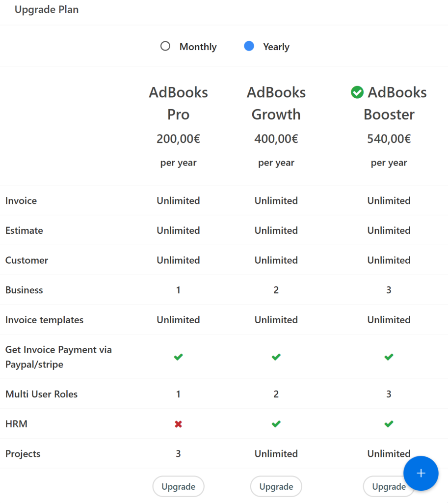Click the Invoice templates row label
This screenshot has height=503, width=448.
click(x=44, y=320)
